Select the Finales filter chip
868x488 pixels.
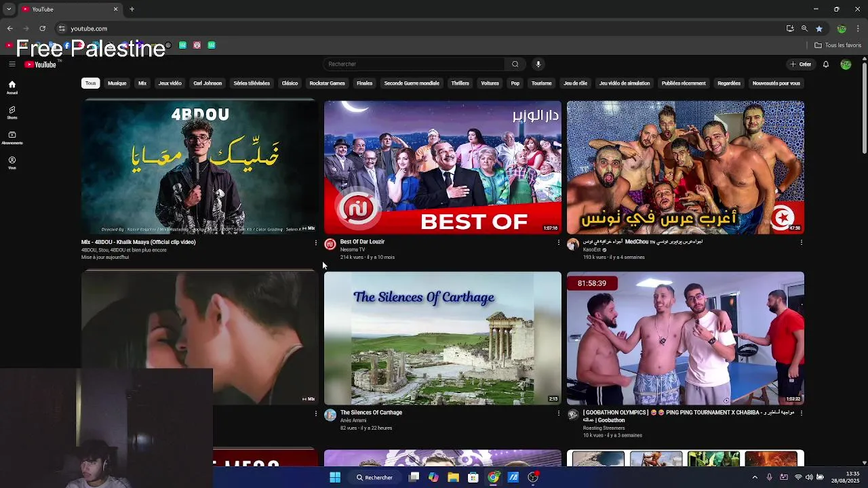pyautogui.click(x=365, y=83)
